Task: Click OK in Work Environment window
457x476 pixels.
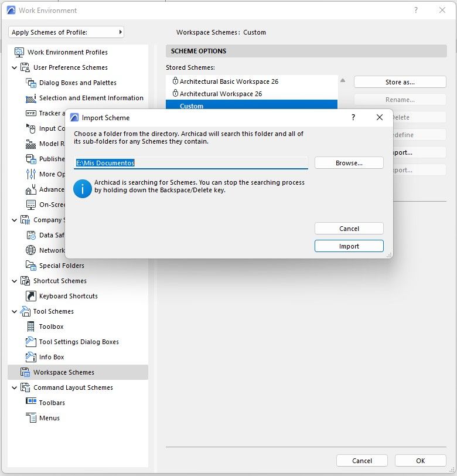Action: (420, 461)
